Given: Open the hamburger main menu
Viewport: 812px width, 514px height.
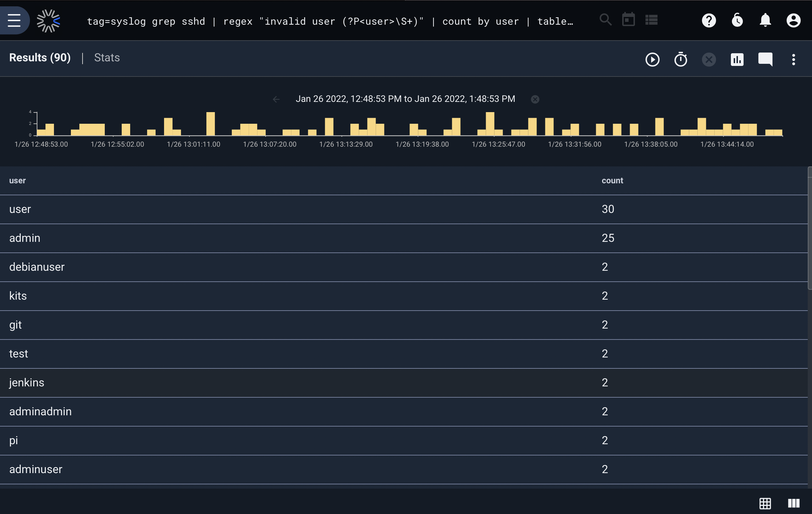Looking at the screenshot, I should 14,20.
